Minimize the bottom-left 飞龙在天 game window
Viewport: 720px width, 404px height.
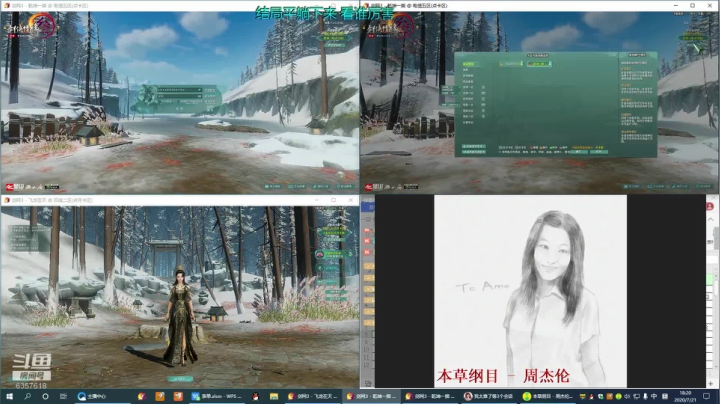point(316,200)
